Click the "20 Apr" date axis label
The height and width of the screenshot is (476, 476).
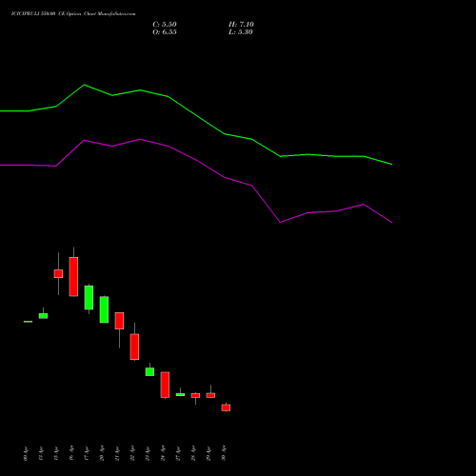(x=102, y=454)
